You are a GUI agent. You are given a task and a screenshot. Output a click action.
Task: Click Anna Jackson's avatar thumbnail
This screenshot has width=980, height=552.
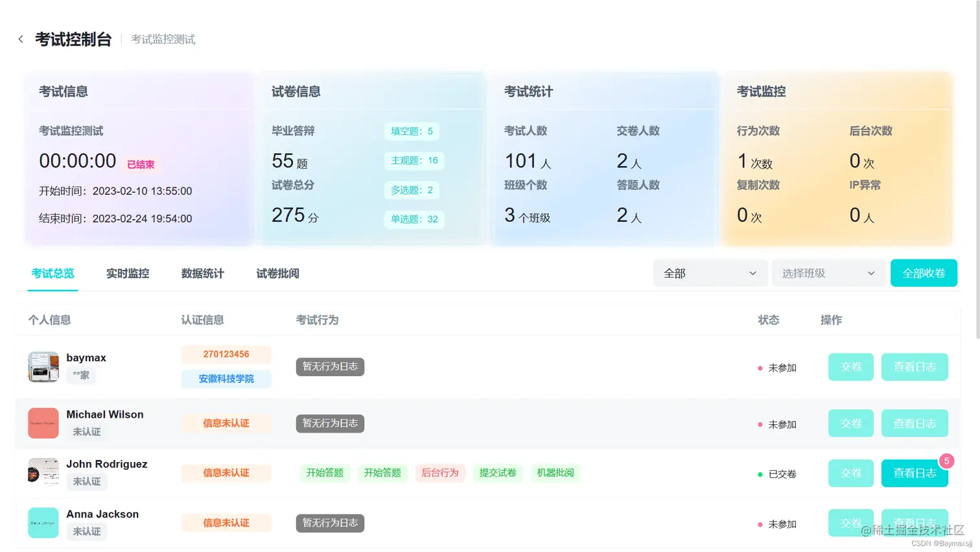tap(43, 523)
